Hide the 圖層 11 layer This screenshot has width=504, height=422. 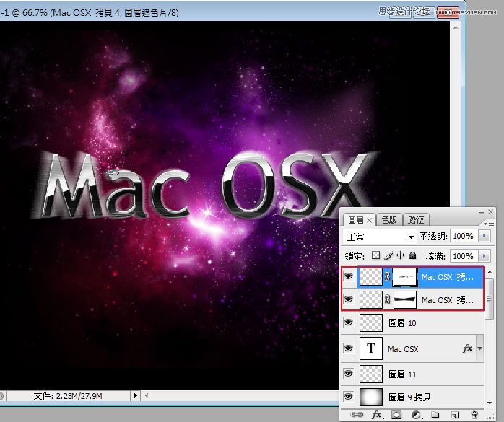[349, 374]
